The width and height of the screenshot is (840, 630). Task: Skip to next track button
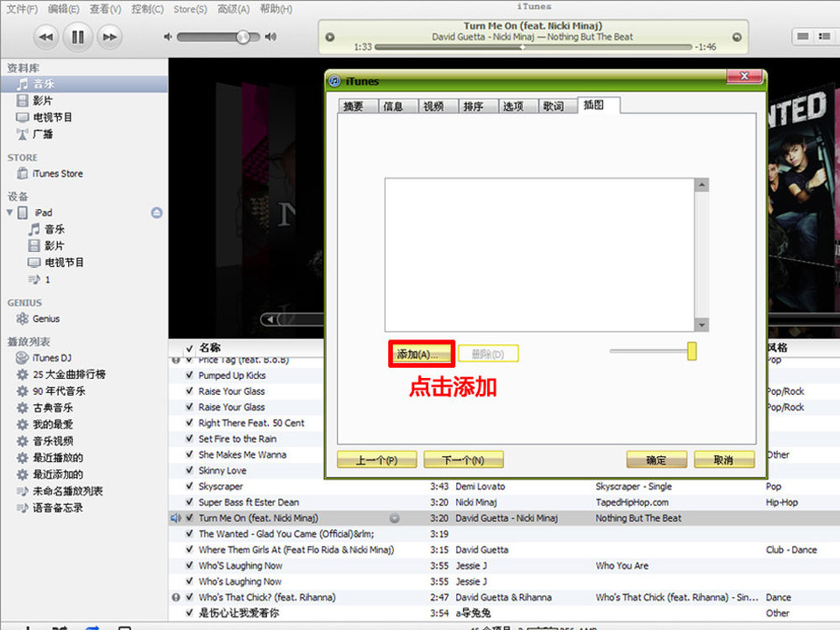(x=109, y=37)
